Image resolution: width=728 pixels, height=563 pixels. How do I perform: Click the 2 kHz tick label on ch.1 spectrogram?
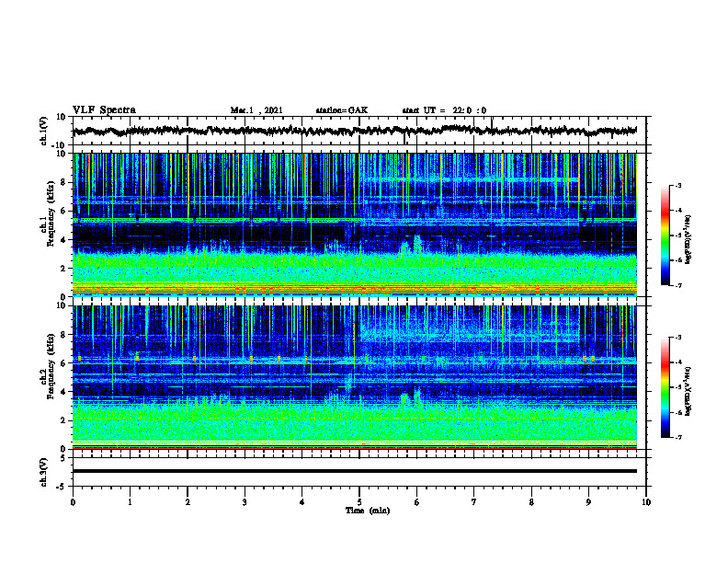click(64, 269)
